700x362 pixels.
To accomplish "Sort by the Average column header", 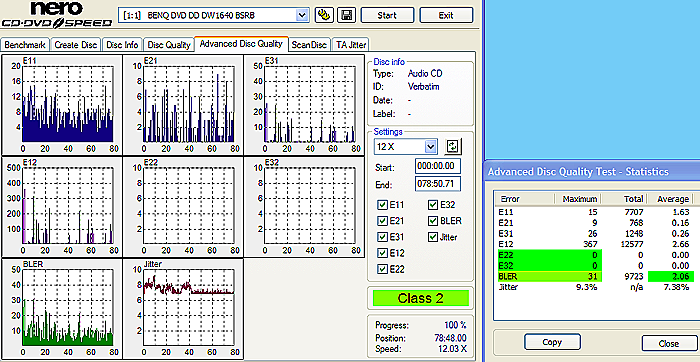I will pos(670,199).
